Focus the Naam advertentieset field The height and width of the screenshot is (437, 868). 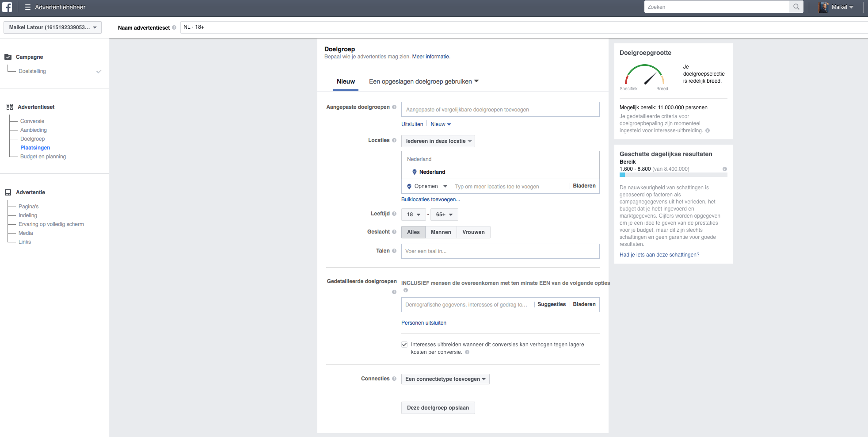[x=524, y=27]
